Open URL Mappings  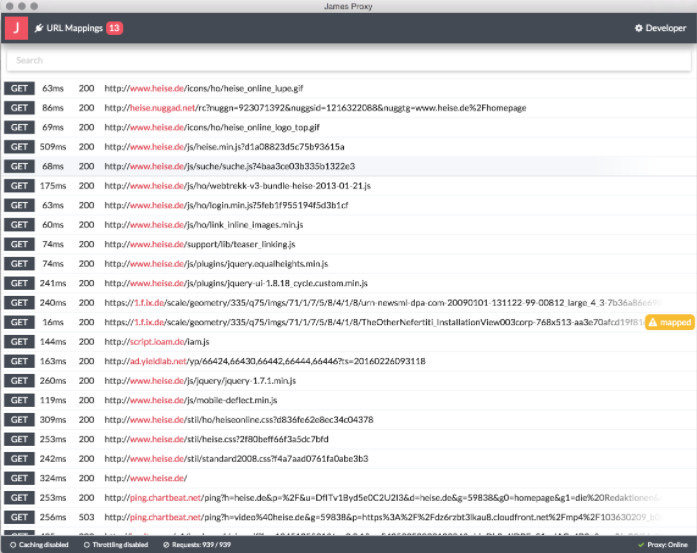(74, 28)
